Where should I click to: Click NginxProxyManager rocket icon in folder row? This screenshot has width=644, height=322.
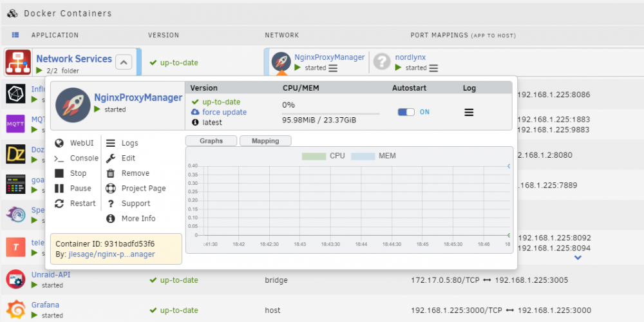click(281, 62)
